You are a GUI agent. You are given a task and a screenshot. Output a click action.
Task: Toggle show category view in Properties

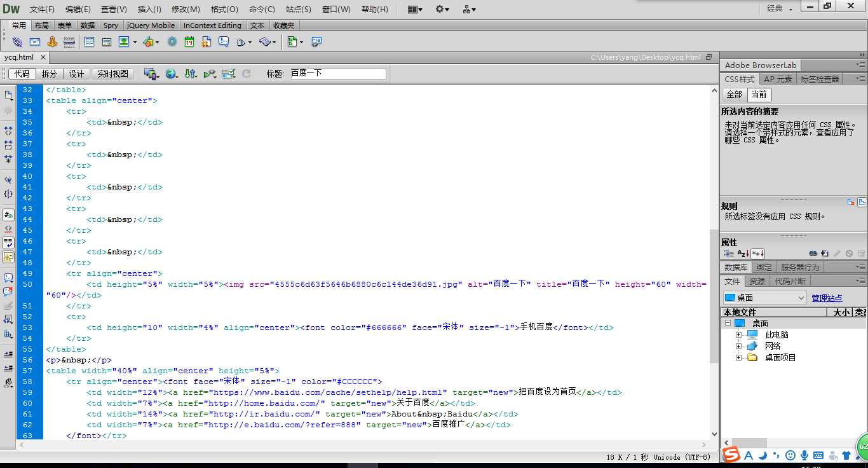pyautogui.click(x=729, y=253)
